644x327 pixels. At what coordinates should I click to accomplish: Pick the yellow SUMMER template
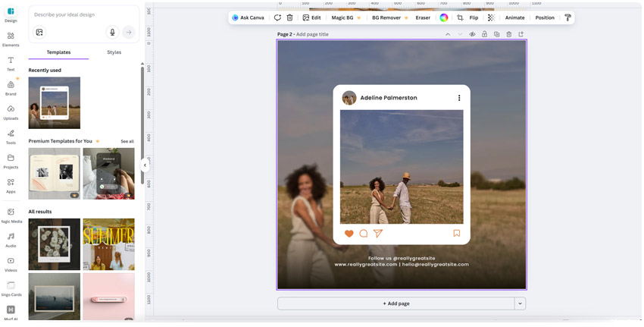click(x=108, y=244)
